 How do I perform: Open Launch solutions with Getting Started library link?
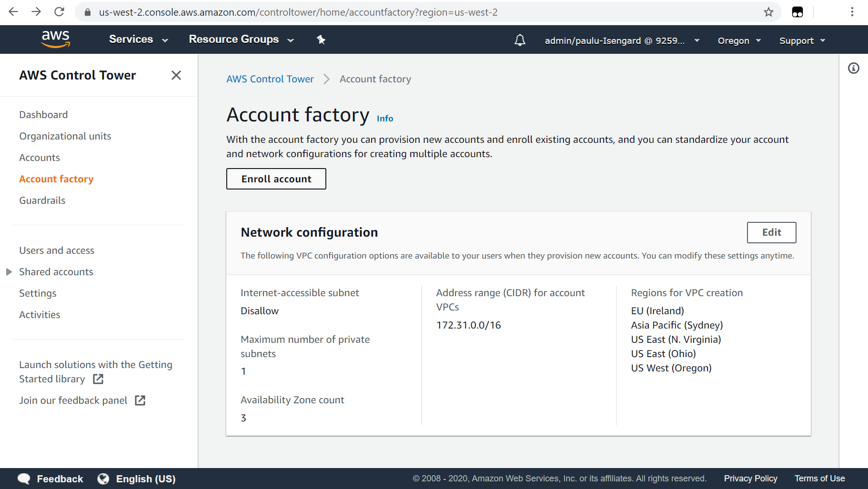tap(96, 372)
